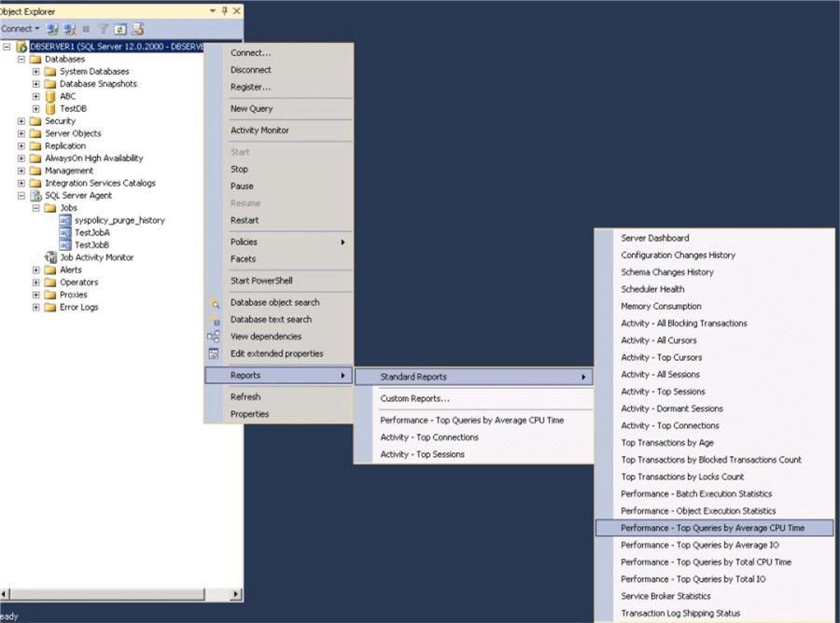Select the View dependencies icon

[x=216, y=336]
